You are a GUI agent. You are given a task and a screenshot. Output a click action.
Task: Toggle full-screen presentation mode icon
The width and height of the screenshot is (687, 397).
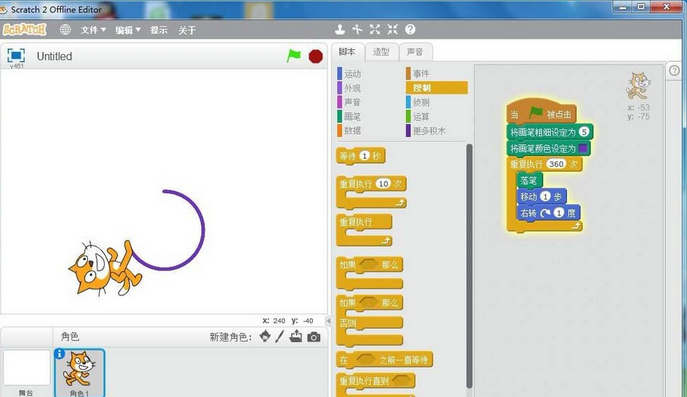[16, 55]
